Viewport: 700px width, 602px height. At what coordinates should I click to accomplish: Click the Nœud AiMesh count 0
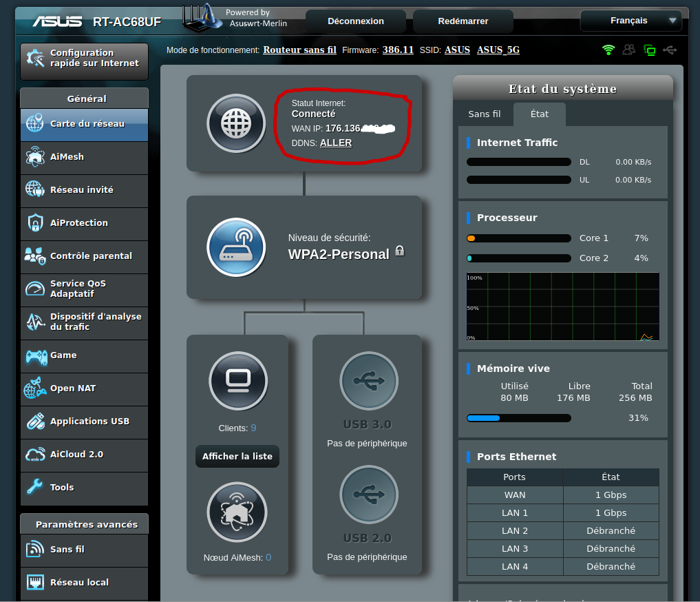tap(268, 557)
